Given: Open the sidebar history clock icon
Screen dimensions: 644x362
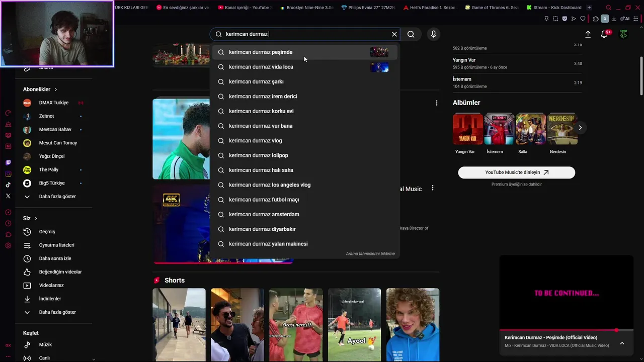Looking at the screenshot, I should pos(8,223).
